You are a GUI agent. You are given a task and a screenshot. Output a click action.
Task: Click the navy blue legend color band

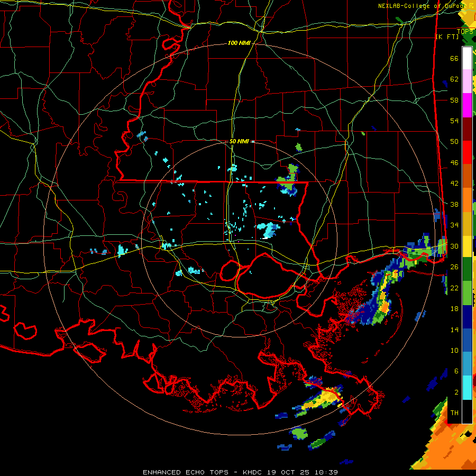(x=467, y=317)
